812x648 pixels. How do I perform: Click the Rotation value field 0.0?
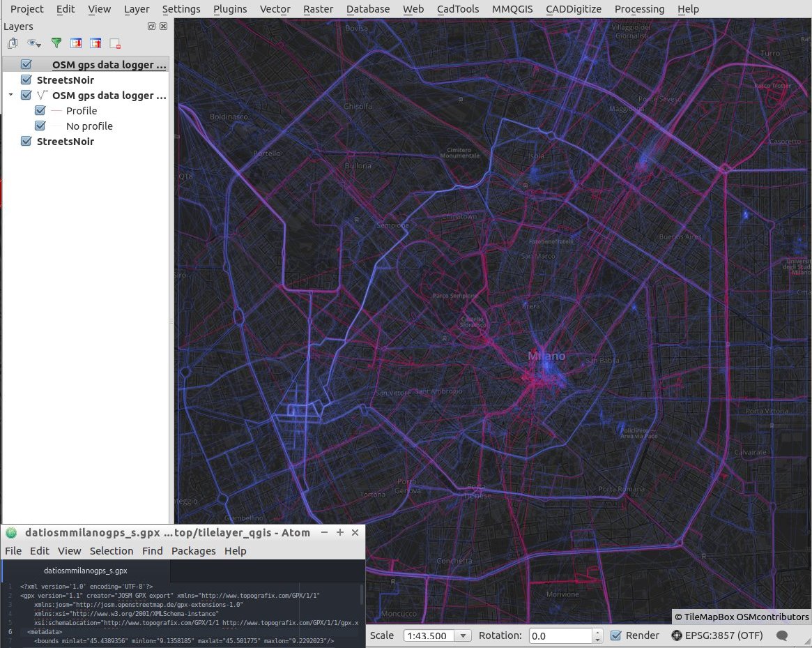pyautogui.click(x=560, y=635)
